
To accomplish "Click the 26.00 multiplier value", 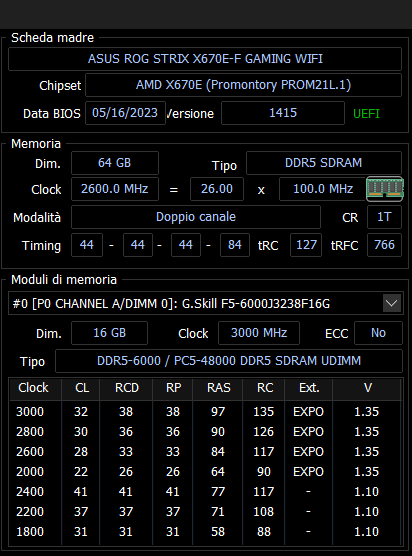I will (217, 189).
